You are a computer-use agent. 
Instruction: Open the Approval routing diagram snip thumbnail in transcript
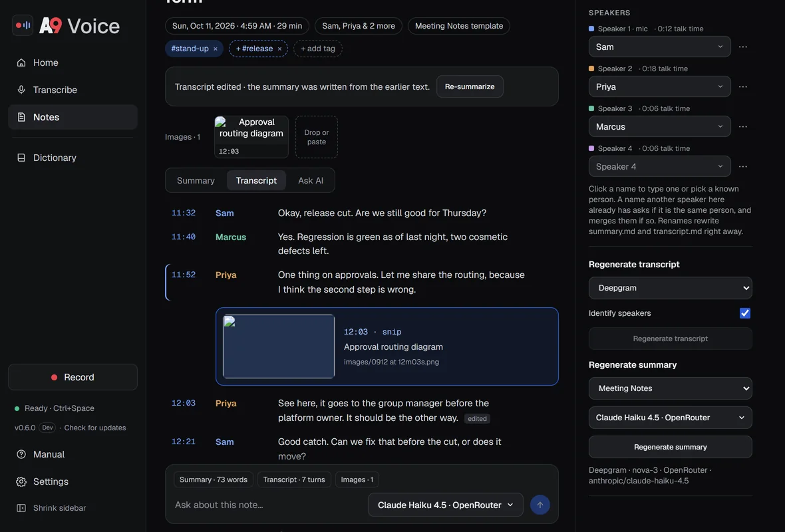pyautogui.click(x=278, y=346)
